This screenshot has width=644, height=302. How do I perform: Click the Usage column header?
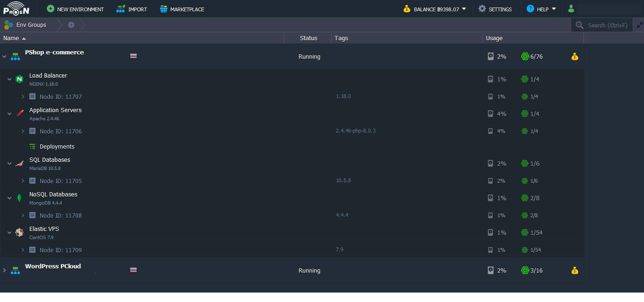[533, 38]
